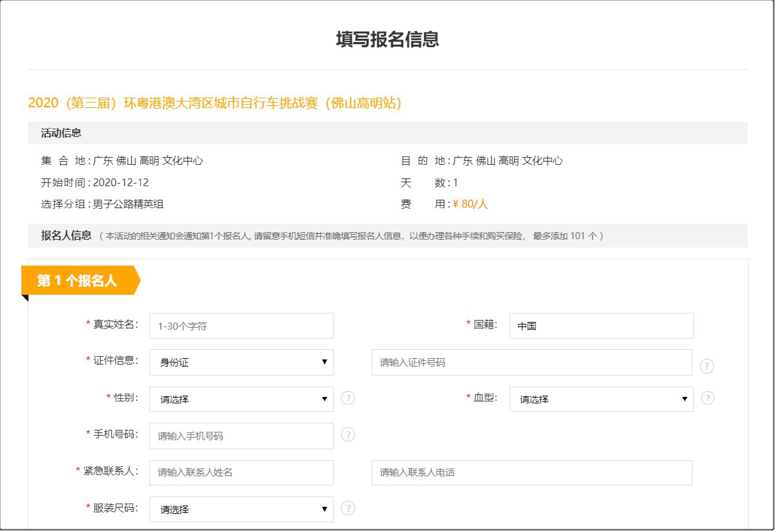
Task: Click the 报名人信息 section header
Action: coord(67,235)
